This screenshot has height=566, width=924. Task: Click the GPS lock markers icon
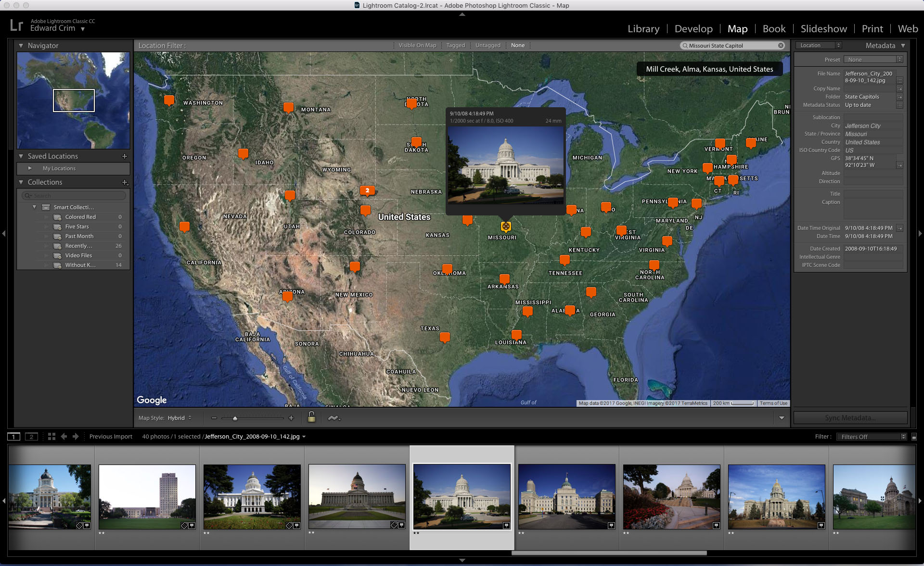pyautogui.click(x=312, y=417)
